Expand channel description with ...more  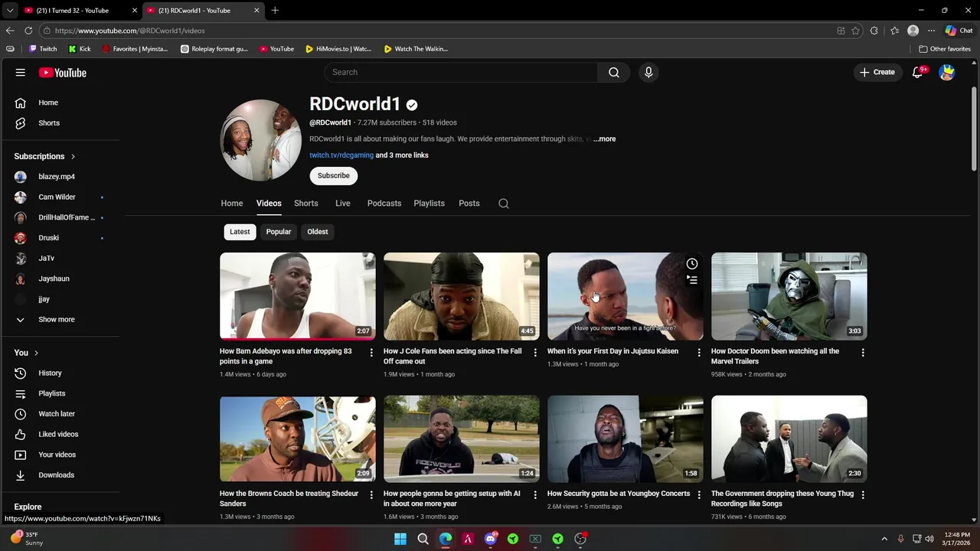[604, 139]
